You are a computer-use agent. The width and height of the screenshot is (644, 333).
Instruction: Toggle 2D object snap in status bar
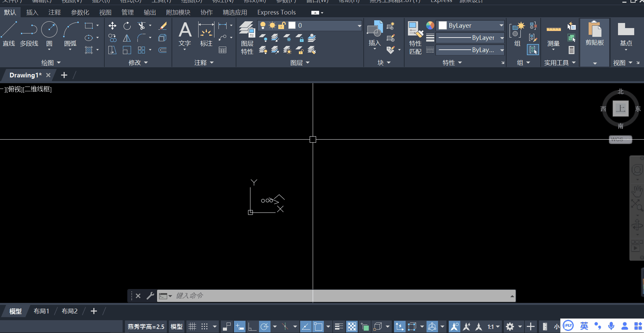[318, 327]
